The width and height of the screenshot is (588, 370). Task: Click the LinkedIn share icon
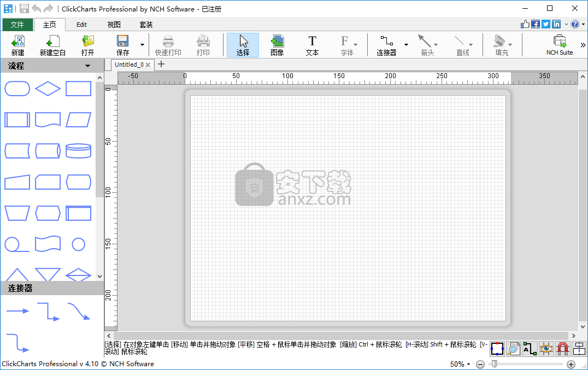pyautogui.click(x=556, y=25)
